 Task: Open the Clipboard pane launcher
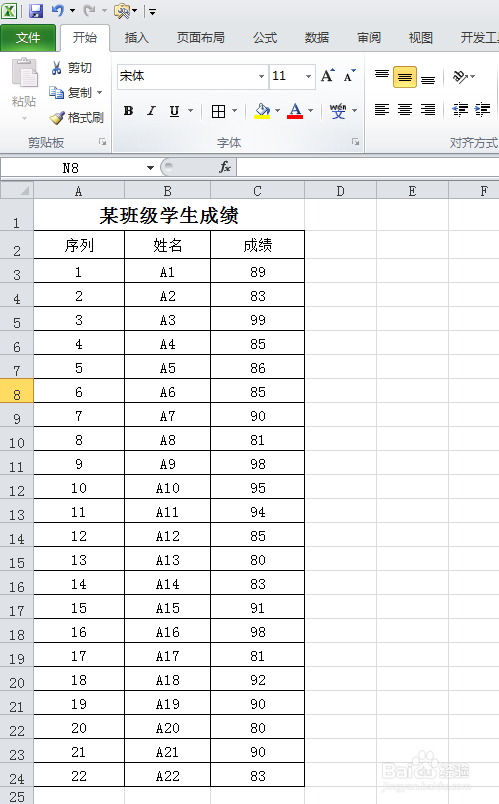coord(103,142)
